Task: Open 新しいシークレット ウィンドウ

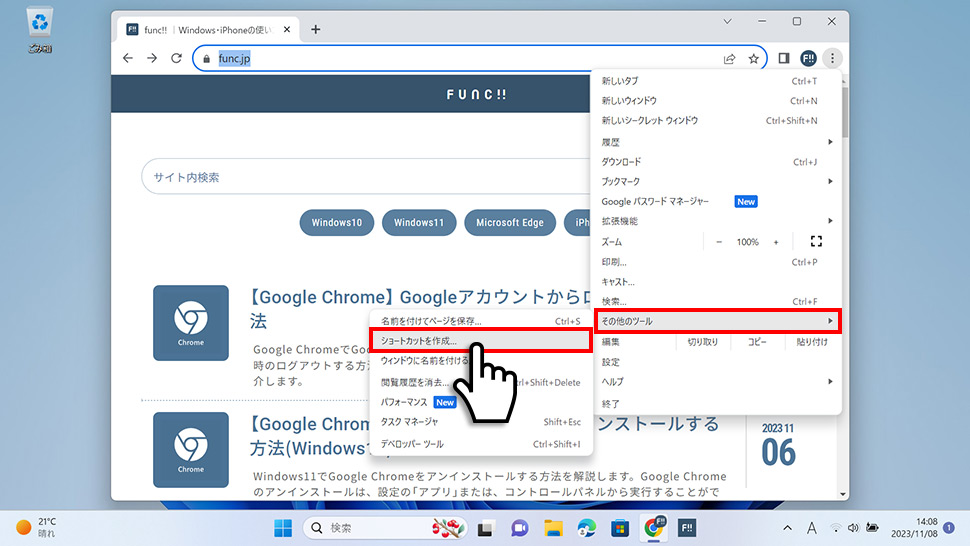Action: (x=716, y=121)
